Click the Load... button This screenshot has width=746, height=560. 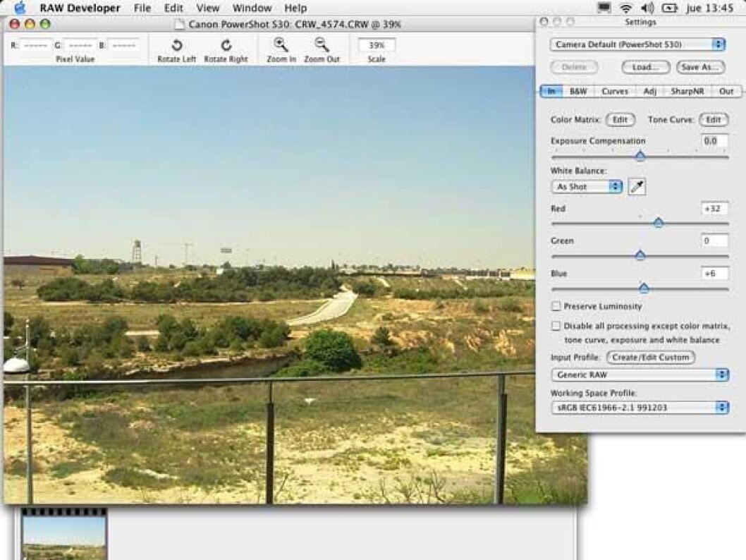tap(646, 67)
